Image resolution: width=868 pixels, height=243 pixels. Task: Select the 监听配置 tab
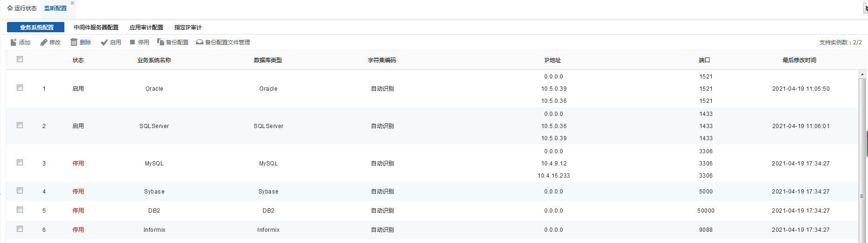click(x=56, y=8)
